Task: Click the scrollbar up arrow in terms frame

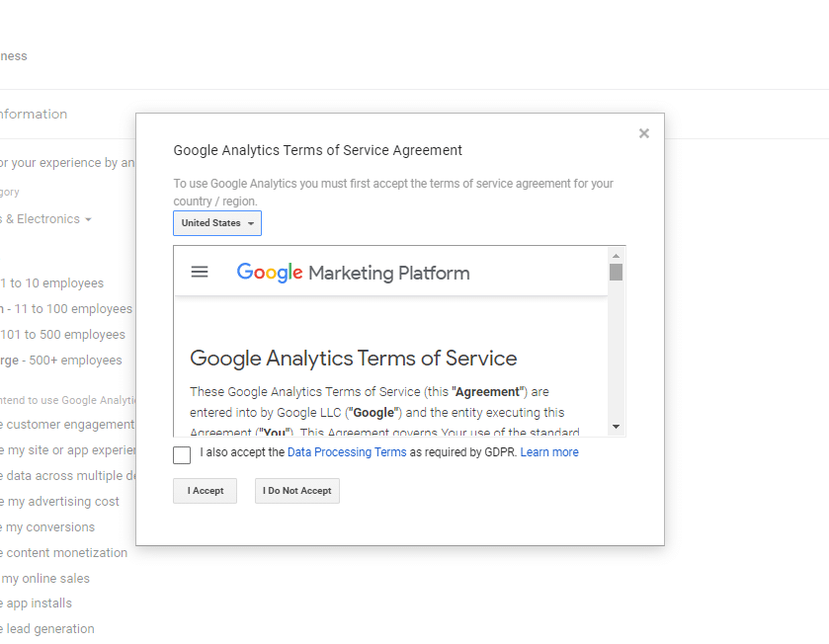Action: (616, 256)
